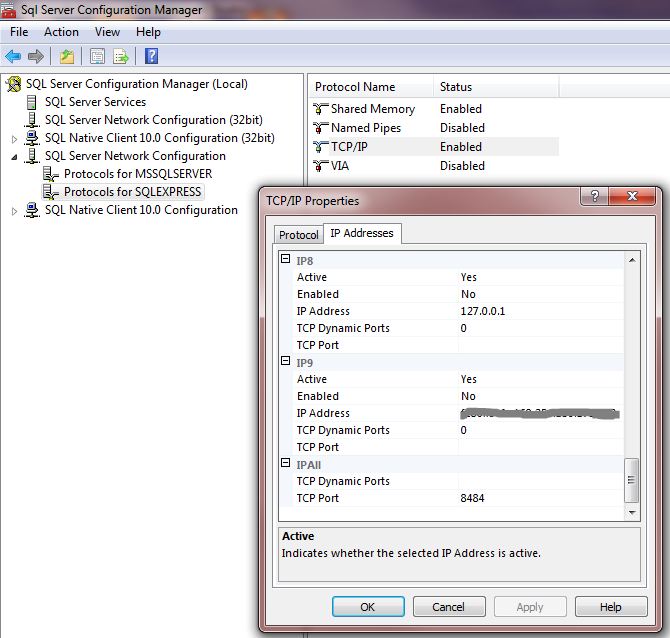Select Protocols for SQLEXPRESS tree item

point(132,192)
